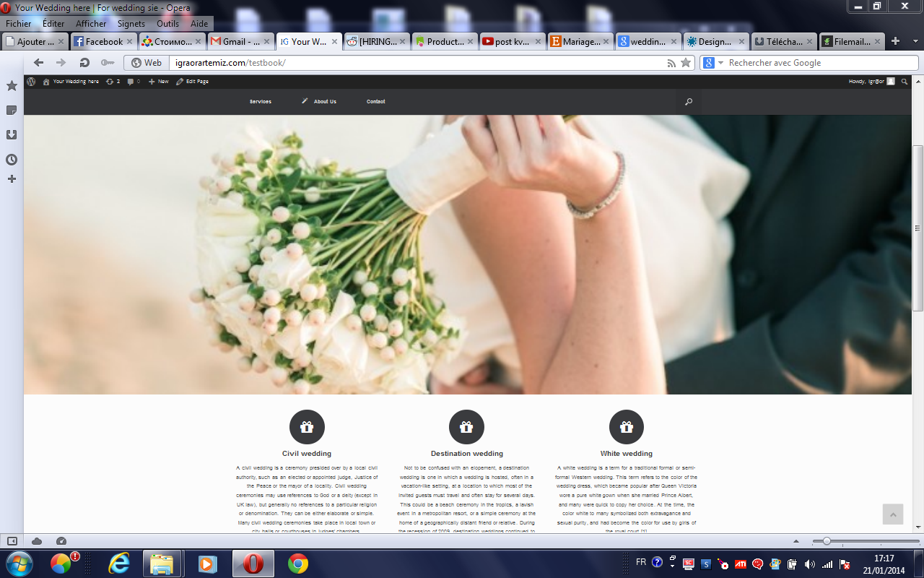The height and width of the screenshot is (578, 924).
Task: Open a new tab with the plus button
Action: click(896, 41)
